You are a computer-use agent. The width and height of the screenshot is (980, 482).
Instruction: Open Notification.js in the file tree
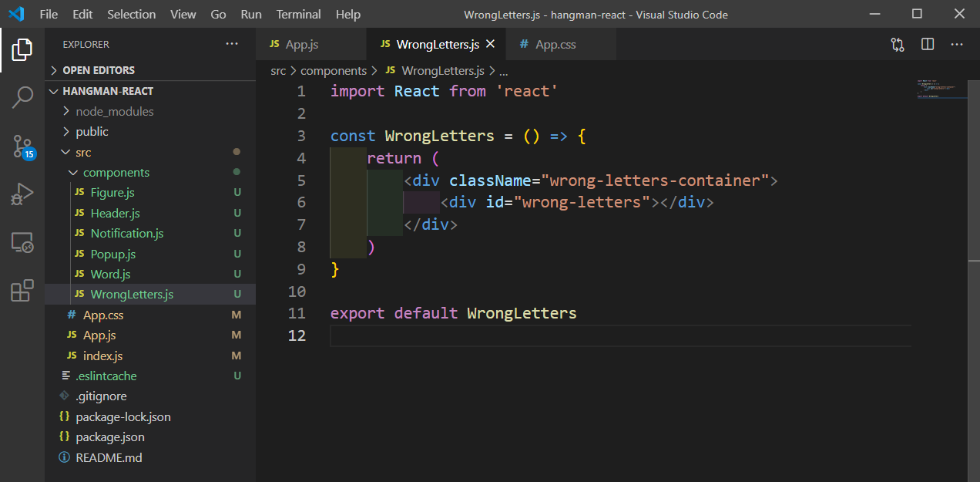(127, 234)
